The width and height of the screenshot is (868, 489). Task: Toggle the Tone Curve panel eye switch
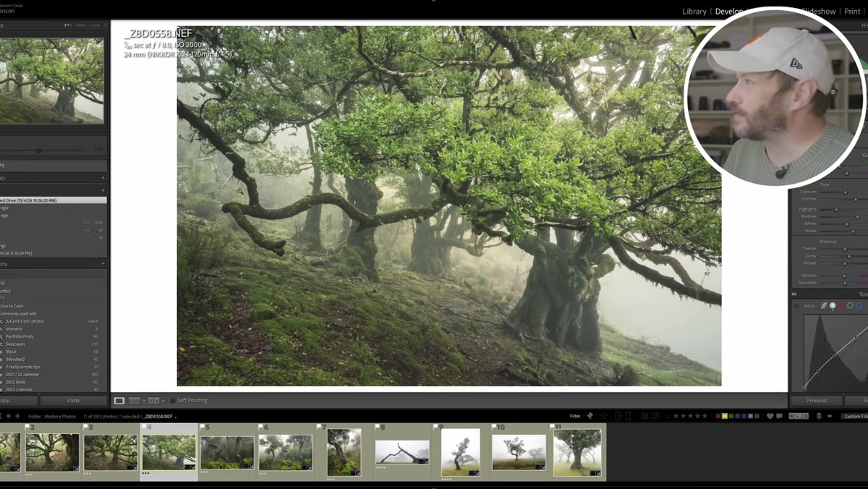[794, 294]
